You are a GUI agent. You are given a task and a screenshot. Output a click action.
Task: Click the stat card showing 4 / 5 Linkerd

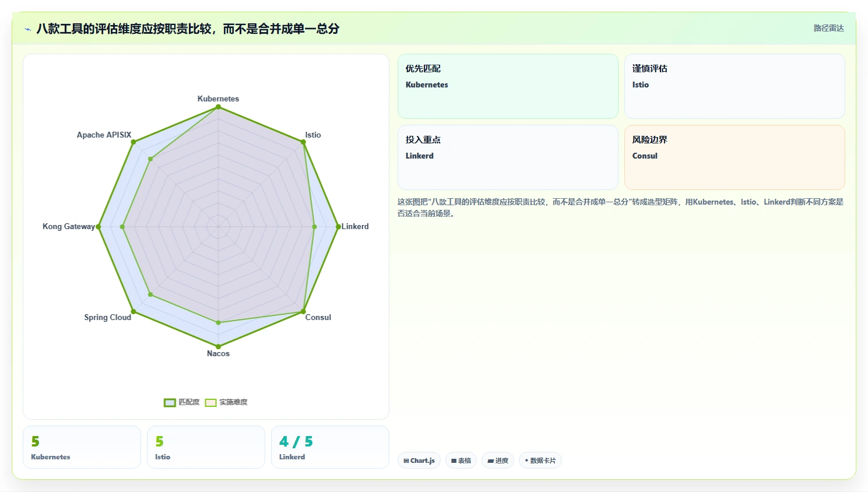click(x=330, y=447)
